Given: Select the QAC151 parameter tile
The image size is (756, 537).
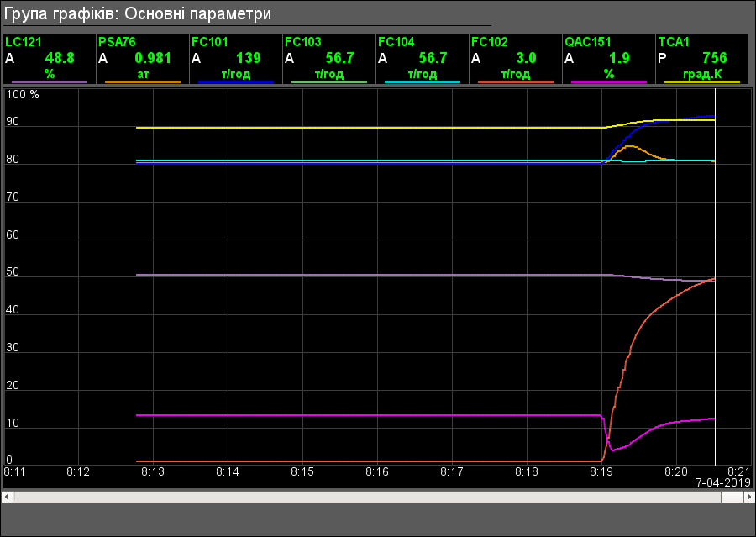Looking at the screenshot, I should pyautogui.click(x=610, y=59).
